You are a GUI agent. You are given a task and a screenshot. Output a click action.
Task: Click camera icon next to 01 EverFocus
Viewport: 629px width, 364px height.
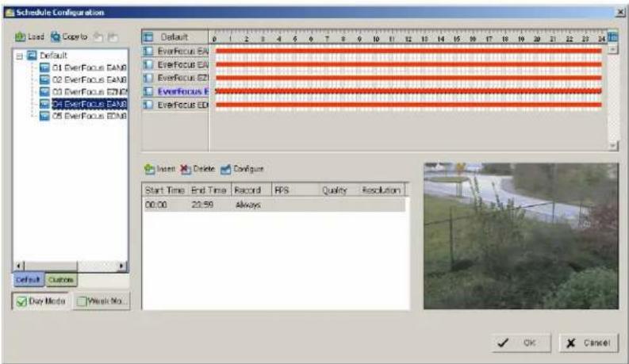coord(44,67)
